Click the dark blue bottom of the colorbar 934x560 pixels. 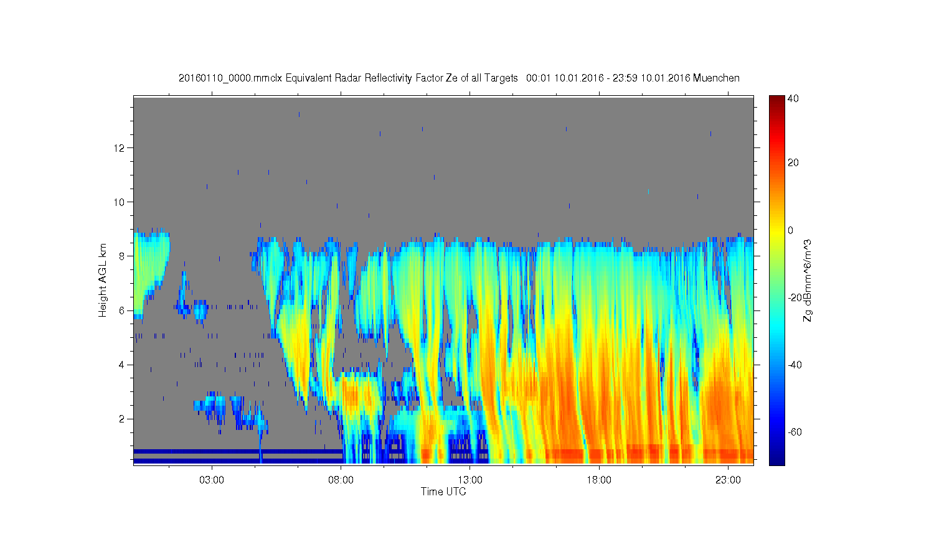point(776,459)
